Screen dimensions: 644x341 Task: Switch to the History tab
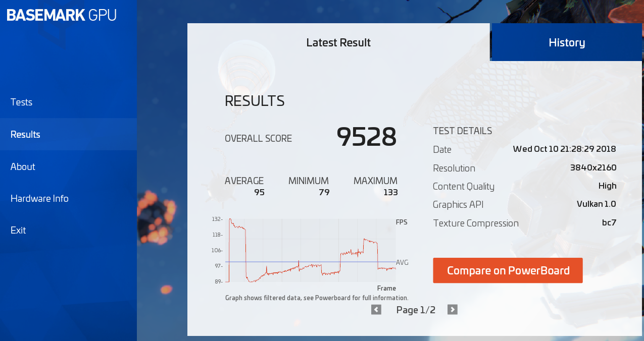567,42
